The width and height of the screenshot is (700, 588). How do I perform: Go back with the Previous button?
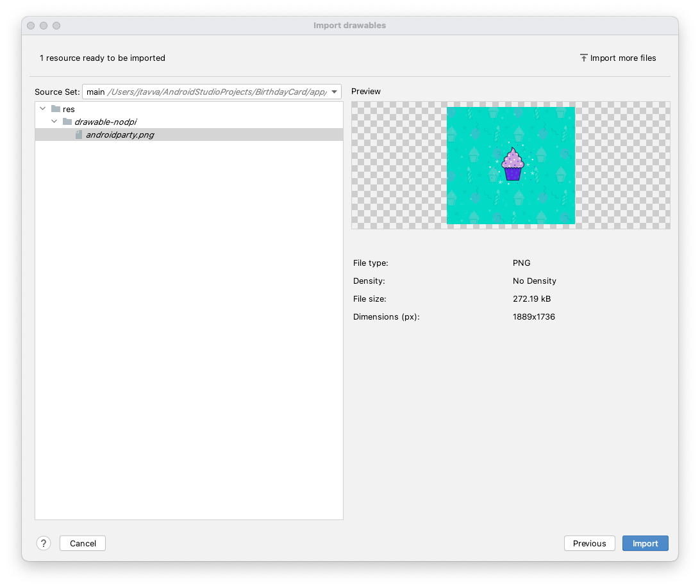pyautogui.click(x=589, y=543)
